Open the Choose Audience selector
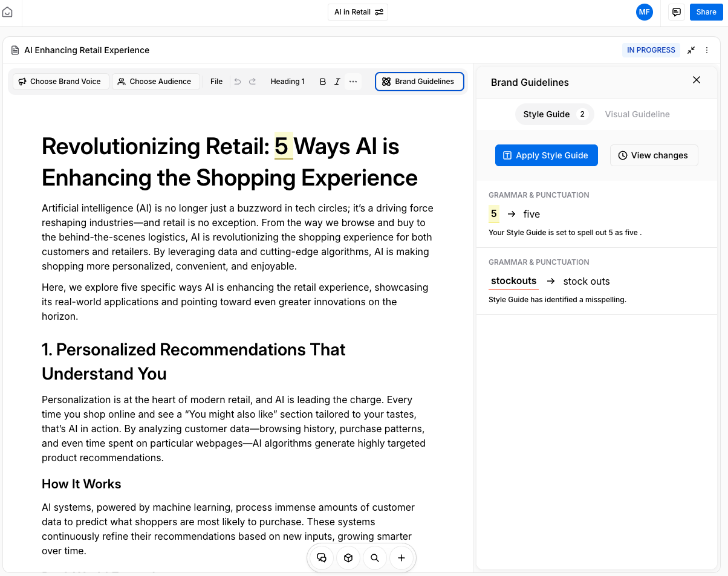 [x=155, y=82]
